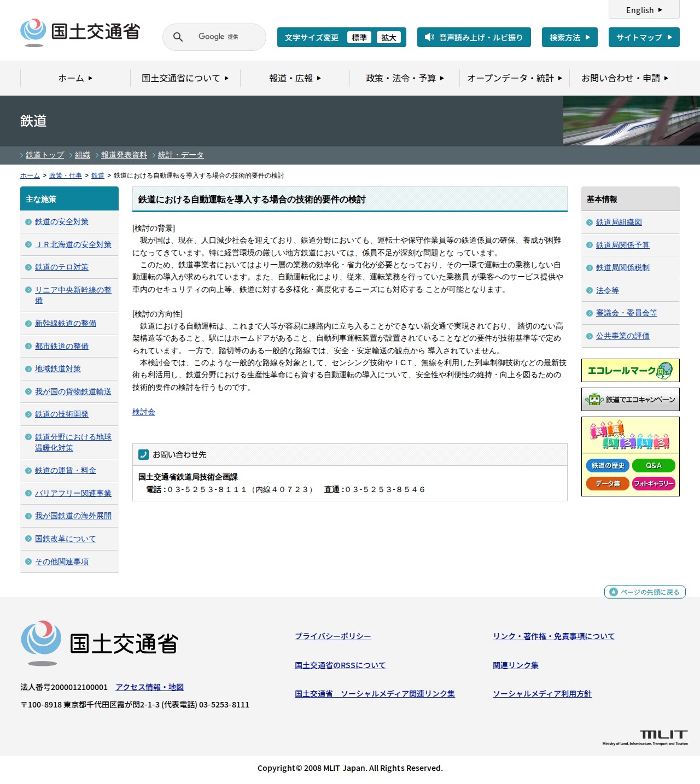Open 新幹線鉄道の整備 sidebar link
This screenshot has height=784, width=700.
coord(66,324)
